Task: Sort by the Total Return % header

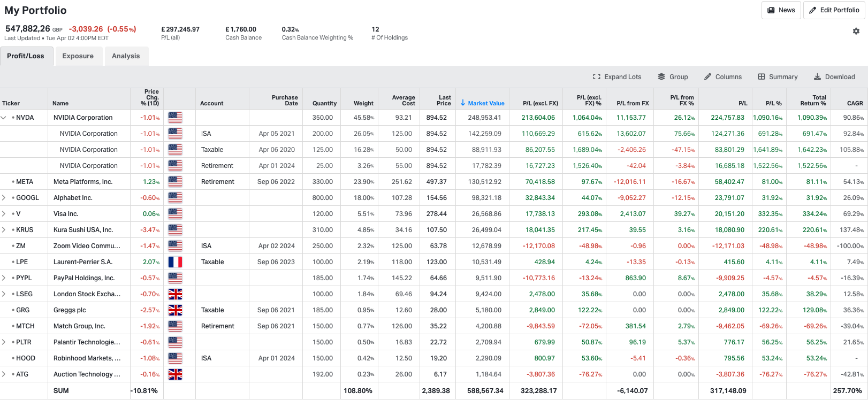Action: click(x=813, y=101)
